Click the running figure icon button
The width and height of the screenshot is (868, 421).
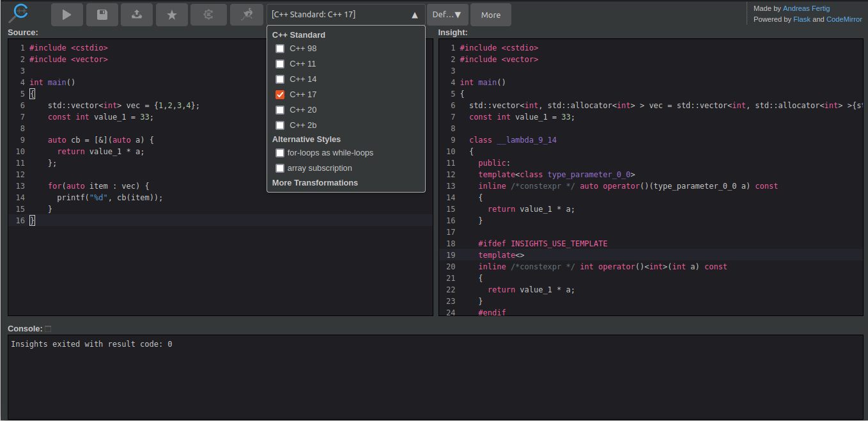[x=246, y=15]
